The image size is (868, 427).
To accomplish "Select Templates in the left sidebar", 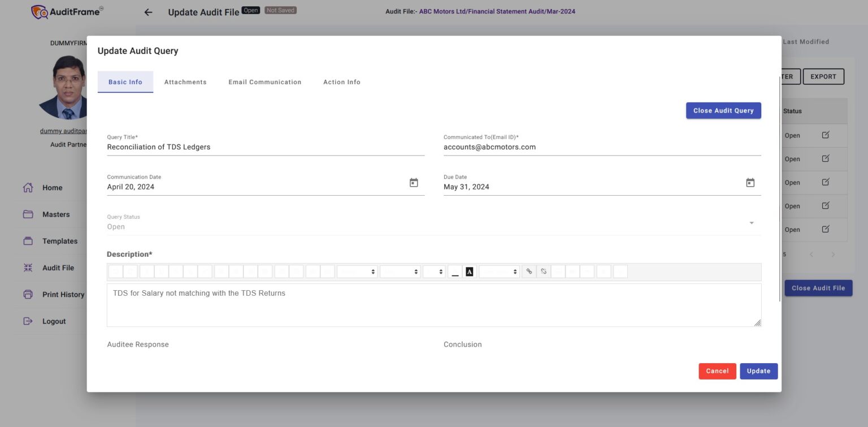I will [x=60, y=241].
